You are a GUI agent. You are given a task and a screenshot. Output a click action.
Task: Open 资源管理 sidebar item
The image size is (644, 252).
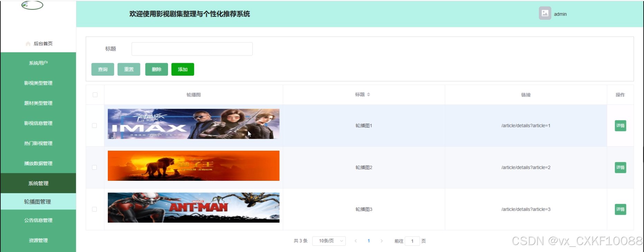[x=38, y=240]
